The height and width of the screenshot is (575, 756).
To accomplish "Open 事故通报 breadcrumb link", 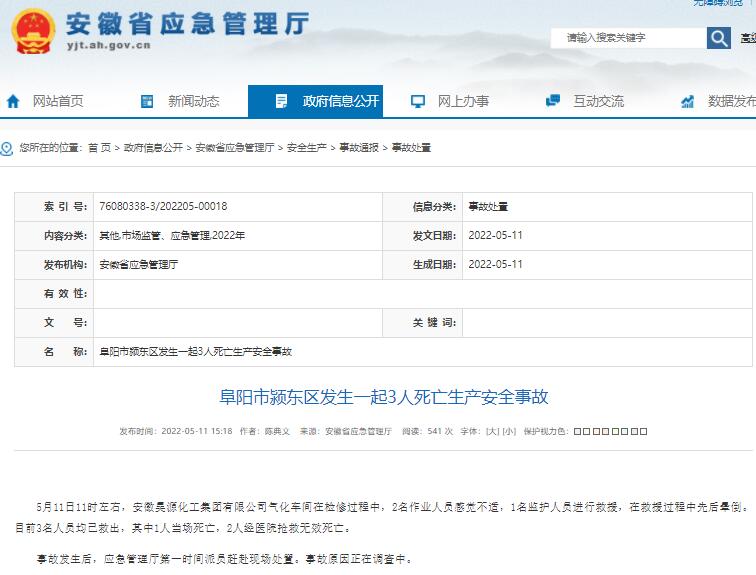I will [358, 148].
